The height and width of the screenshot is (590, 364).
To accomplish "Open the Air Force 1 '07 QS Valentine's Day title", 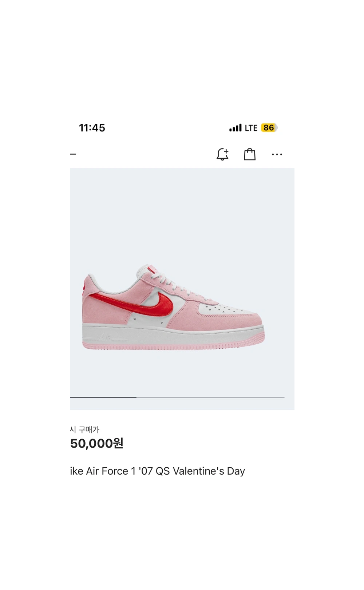I will 157,471.
